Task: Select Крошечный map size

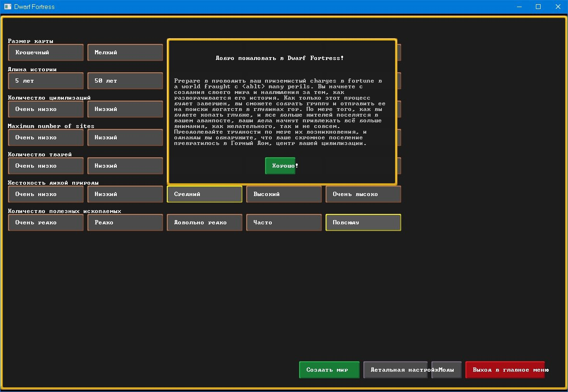Action: tap(46, 52)
